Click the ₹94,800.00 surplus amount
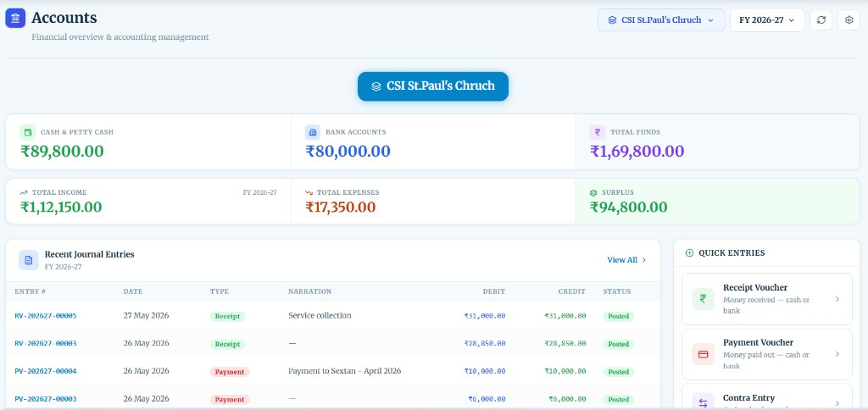This screenshot has width=868, height=410. [x=629, y=208]
